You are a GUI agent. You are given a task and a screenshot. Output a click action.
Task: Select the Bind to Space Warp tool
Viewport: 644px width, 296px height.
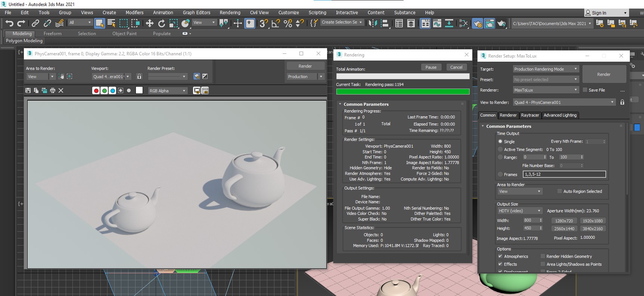tap(59, 24)
